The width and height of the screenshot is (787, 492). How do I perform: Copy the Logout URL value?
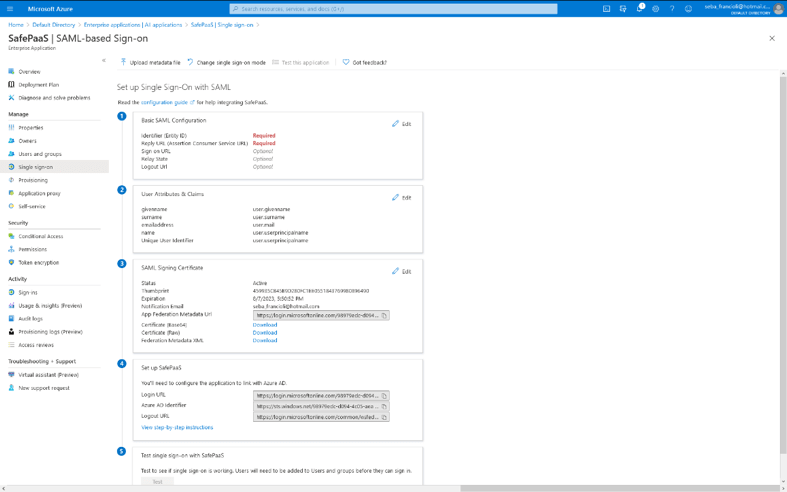point(384,417)
